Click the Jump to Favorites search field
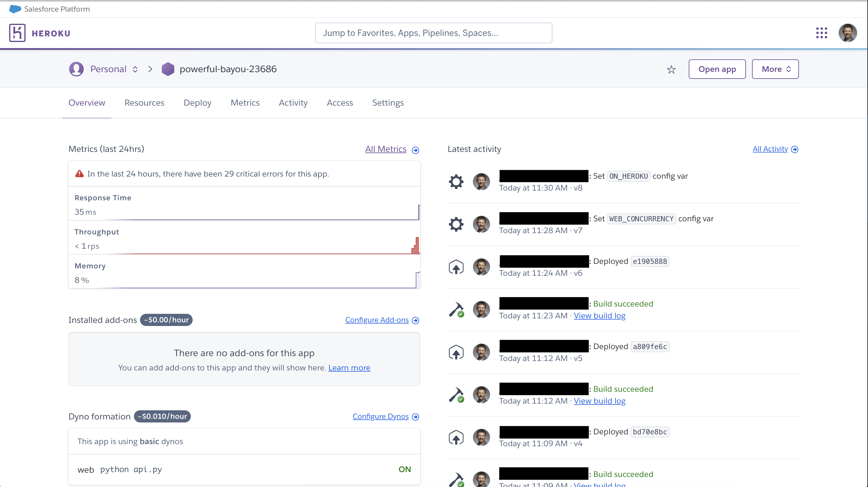The height and width of the screenshot is (487, 868). (433, 33)
